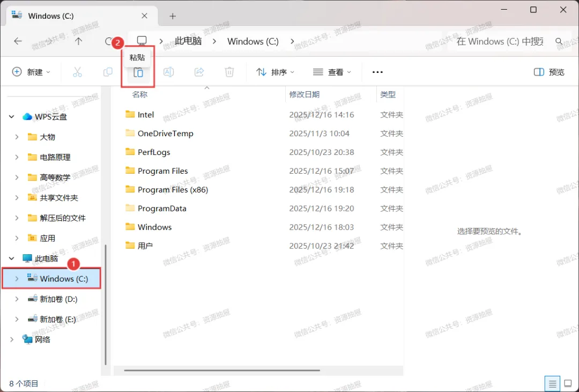Sort by the 修改日期 column header
Image resolution: width=579 pixels, height=392 pixels.
click(x=305, y=94)
